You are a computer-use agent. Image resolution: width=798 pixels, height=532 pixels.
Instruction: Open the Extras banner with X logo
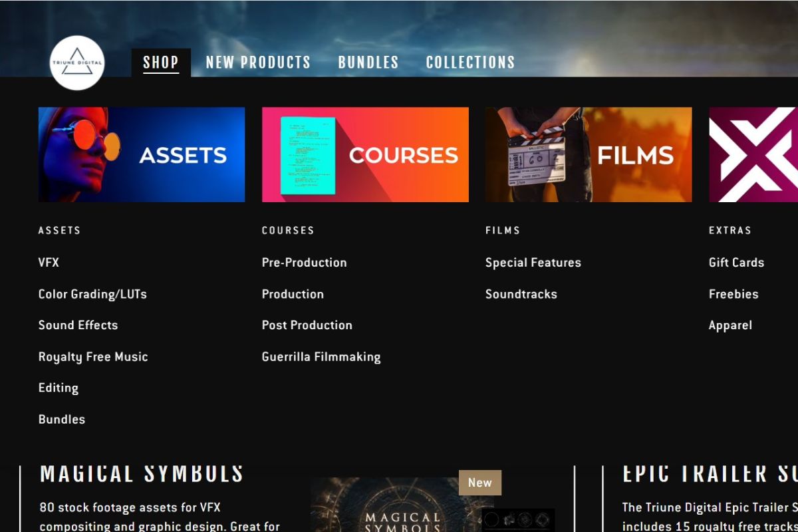coord(753,154)
